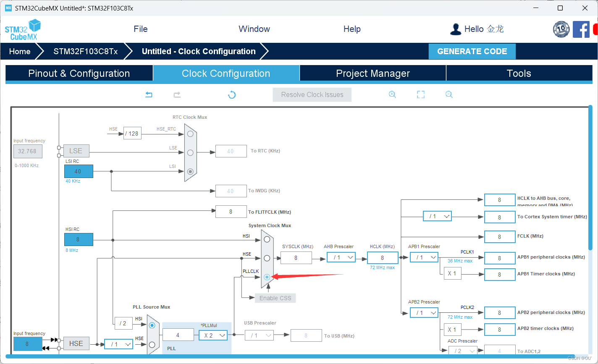598x364 pixels.
Task: Go to Home breadcrumb
Action: pyautogui.click(x=20, y=51)
